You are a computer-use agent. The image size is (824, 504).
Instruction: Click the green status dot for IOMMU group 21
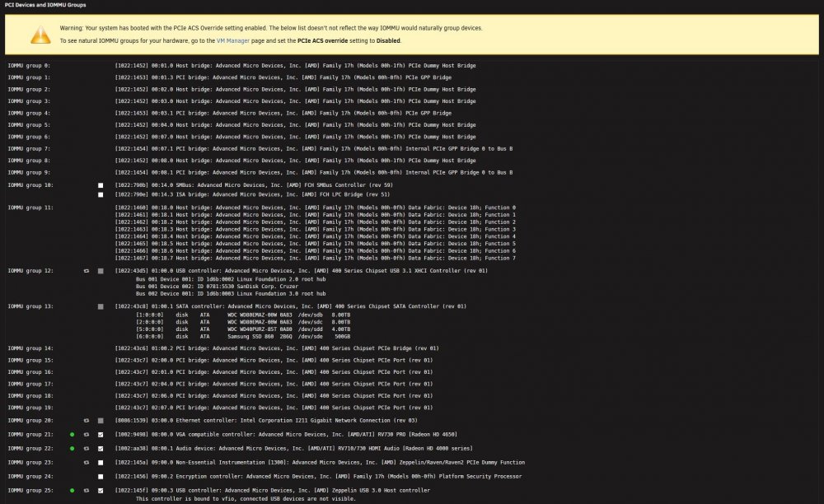72,435
